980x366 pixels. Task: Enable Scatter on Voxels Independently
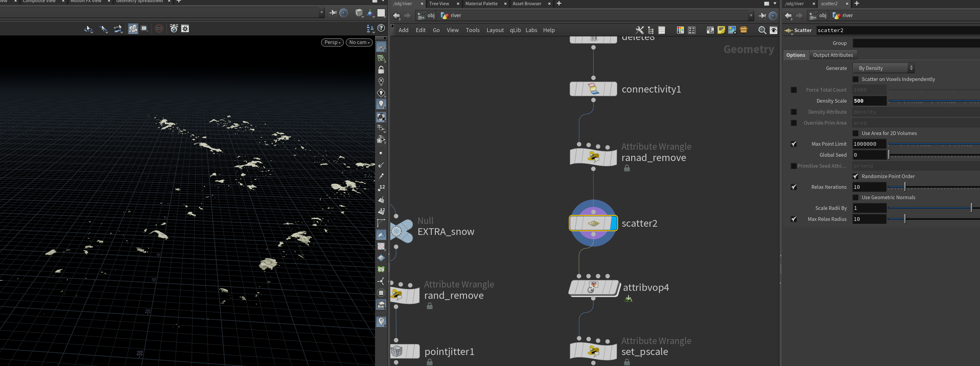(856, 79)
